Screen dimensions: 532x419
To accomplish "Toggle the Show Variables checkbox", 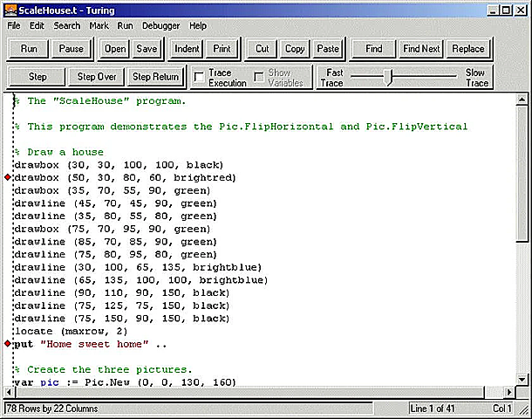I will 259,78.
